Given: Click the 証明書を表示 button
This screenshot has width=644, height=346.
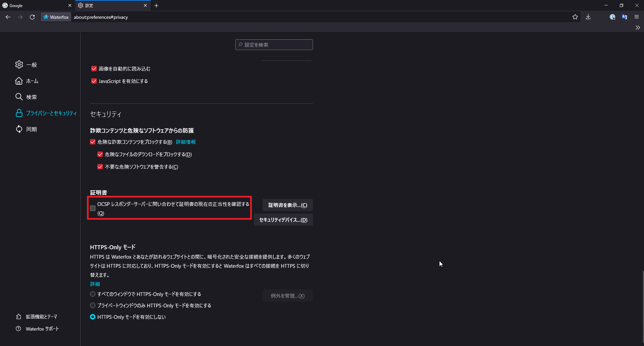Looking at the screenshot, I should point(288,205).
